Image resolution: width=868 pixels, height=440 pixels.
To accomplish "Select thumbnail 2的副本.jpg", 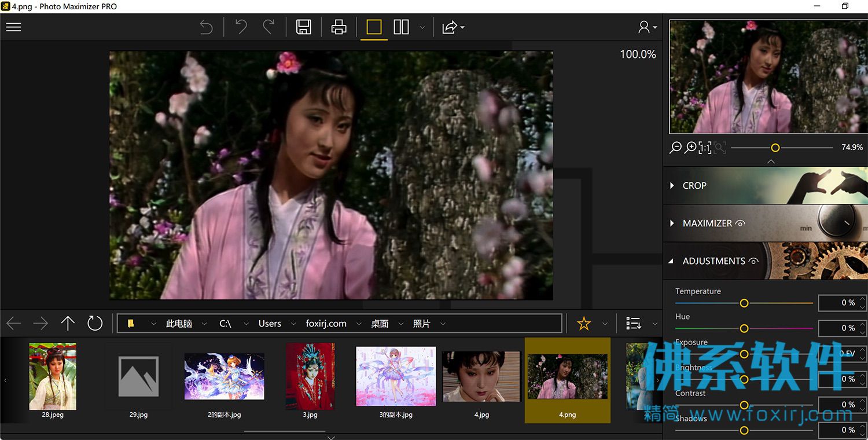I will pyautogui.click(x=225, y=380).
